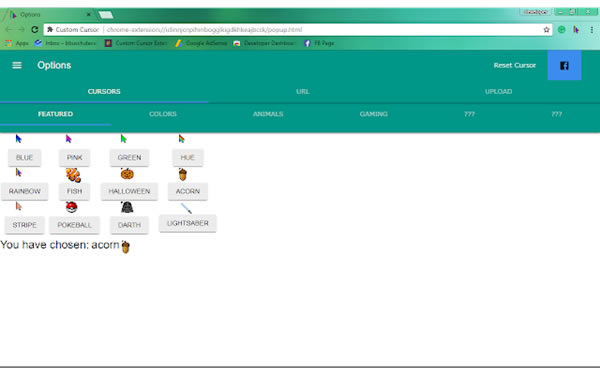This screenshot has height=375, width=600.
Task: Click the HUE button
Action: (x=188, y=158)
